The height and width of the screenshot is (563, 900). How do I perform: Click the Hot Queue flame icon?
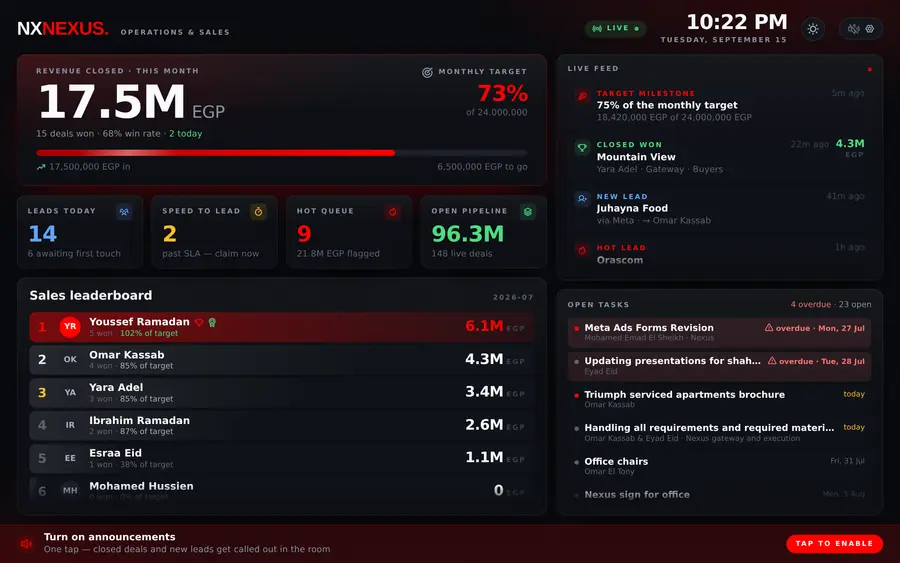point(393,212)
